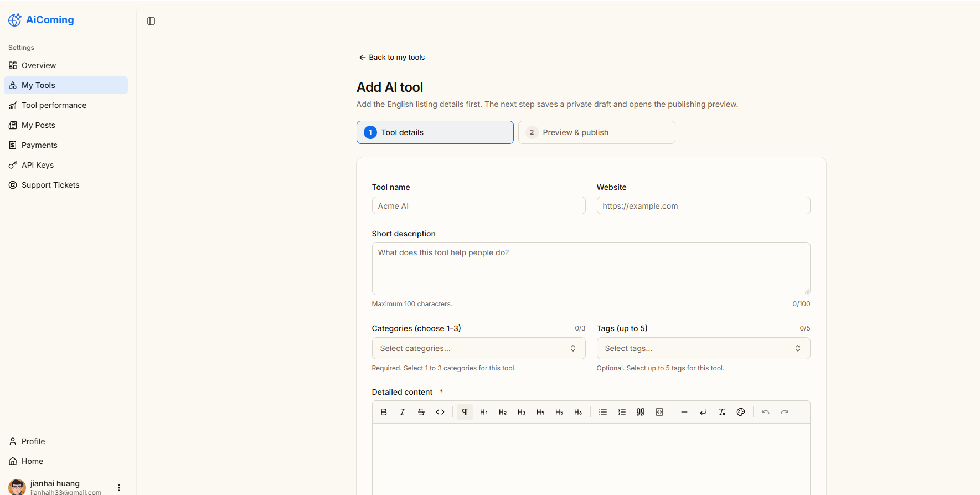This screenshot has height=495, width=980.
Task: Open the user account options menu
Action: (119, 488)
